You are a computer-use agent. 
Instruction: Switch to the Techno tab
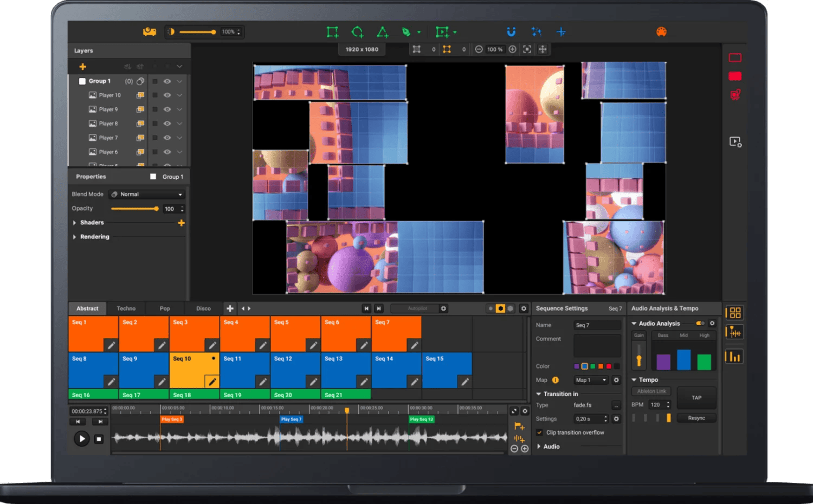tap(126, 308)
